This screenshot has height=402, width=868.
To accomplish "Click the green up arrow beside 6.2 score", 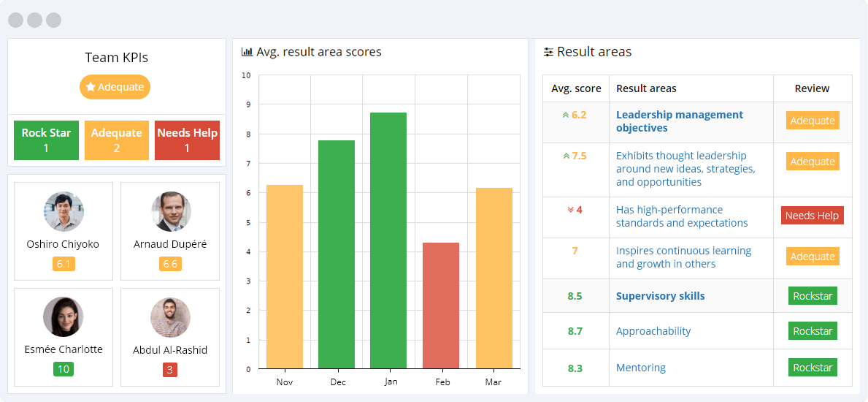I will pyautogui.click(x=565, y=115).
